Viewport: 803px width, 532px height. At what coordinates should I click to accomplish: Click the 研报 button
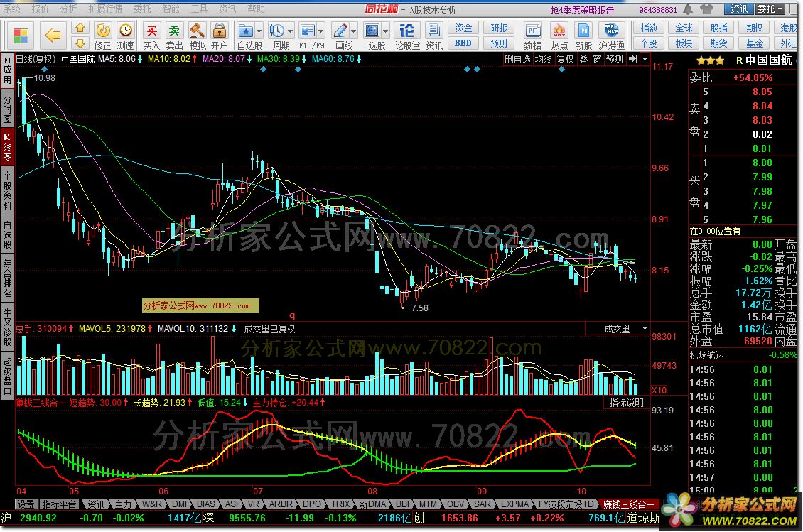tap(499, 28)
